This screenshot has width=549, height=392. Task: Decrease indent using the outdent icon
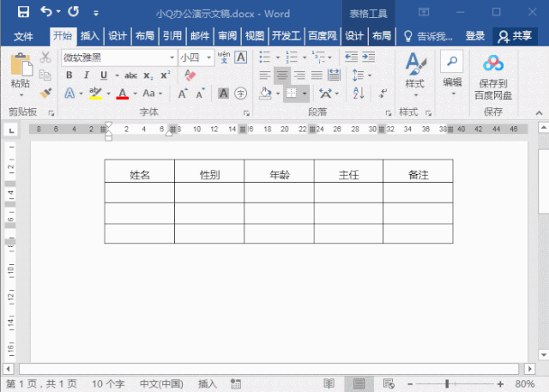click(x=351, y=57)
